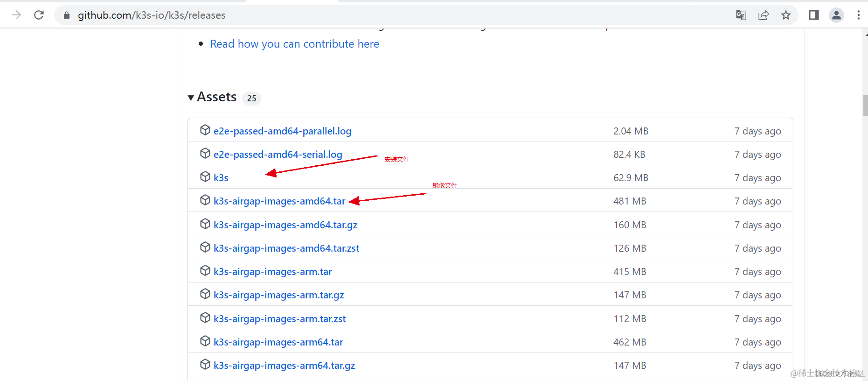Download k3s-airgap-images-arm.tar
Screen dimensions: 868x381
tap(273, 272)
